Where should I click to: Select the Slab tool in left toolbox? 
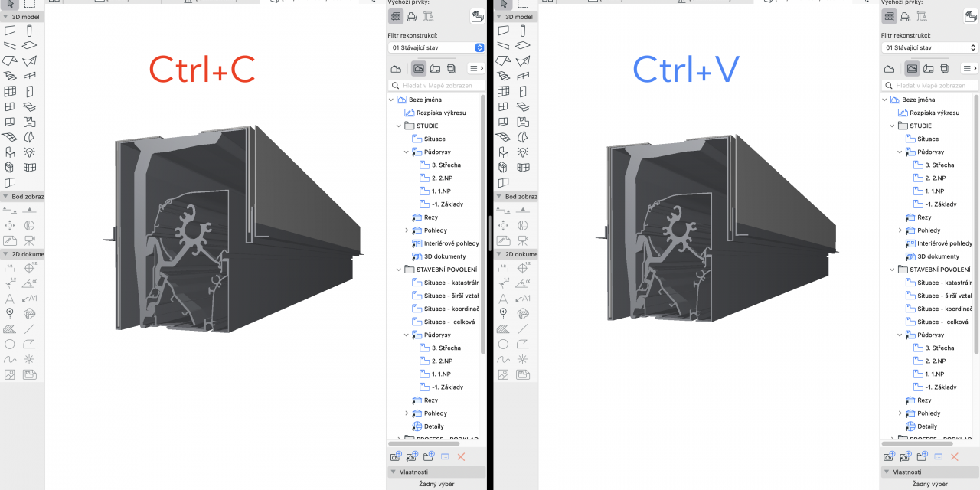30,46
